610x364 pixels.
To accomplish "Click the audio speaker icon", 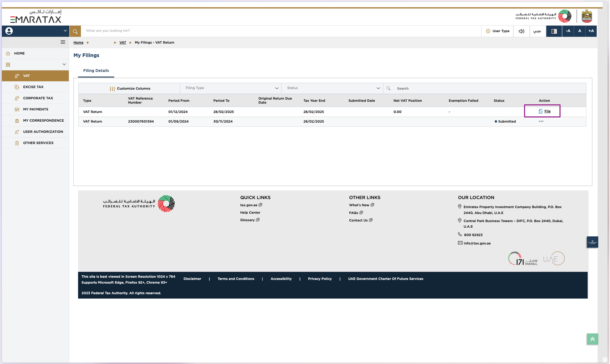I will click(521, 31).
